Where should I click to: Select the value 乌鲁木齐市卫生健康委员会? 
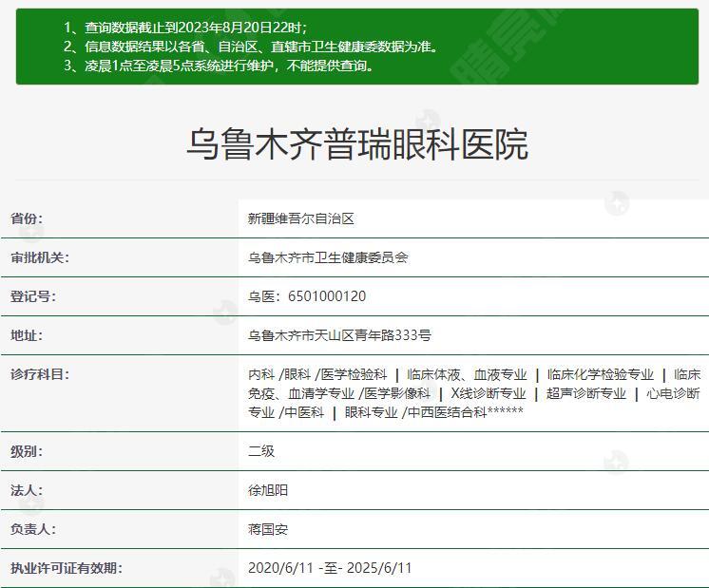(x=328, y=257)
